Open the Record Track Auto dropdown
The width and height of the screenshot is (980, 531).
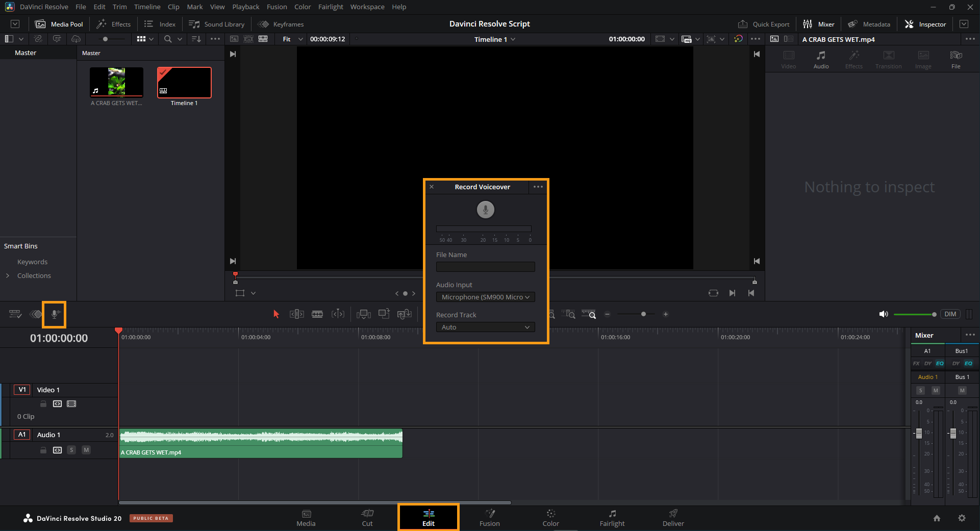(485, 327)
